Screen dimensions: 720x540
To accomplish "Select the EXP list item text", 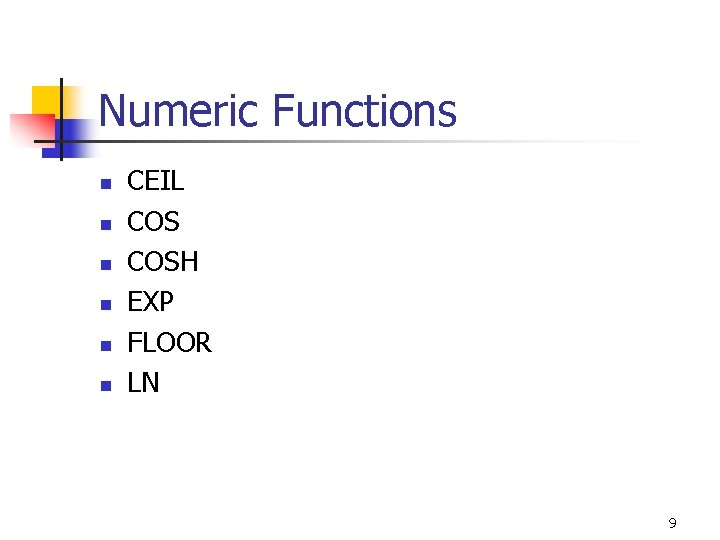I will pyautogui.click(x=151, y=302).
